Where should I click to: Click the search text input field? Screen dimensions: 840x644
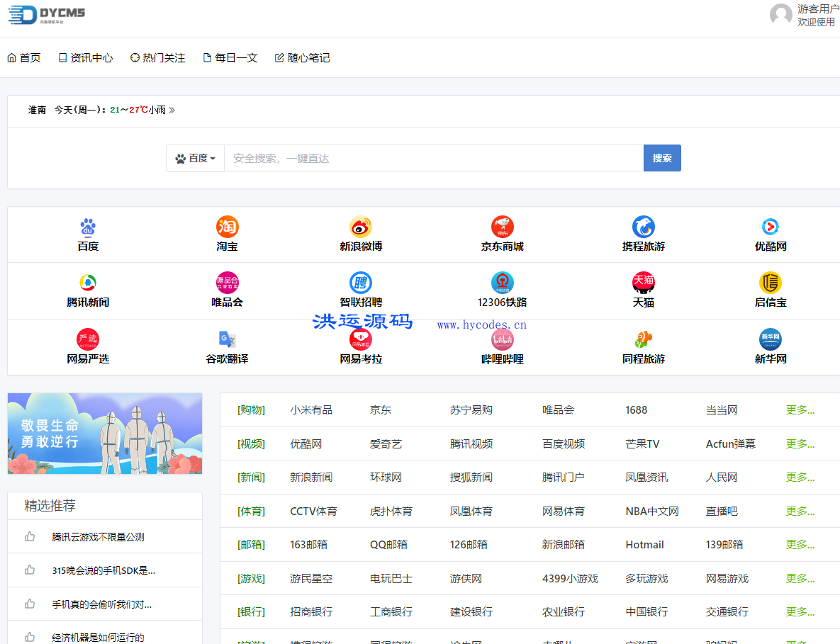tap(434, 158)
